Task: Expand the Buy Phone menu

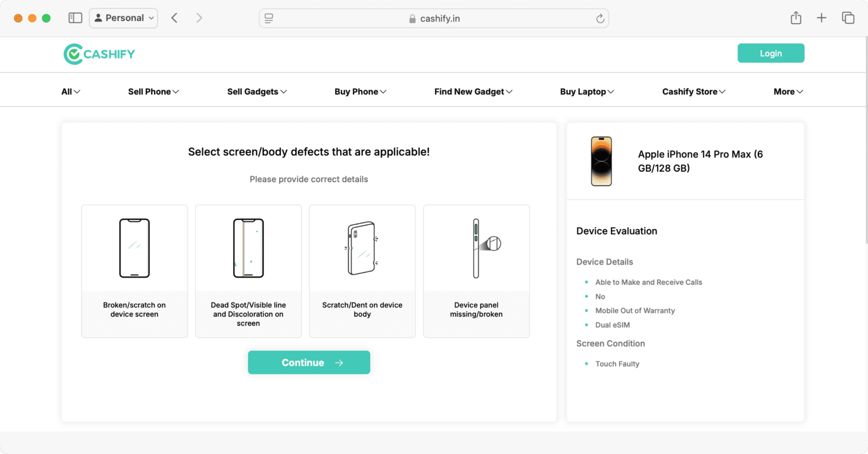Action: click(361, 92)
